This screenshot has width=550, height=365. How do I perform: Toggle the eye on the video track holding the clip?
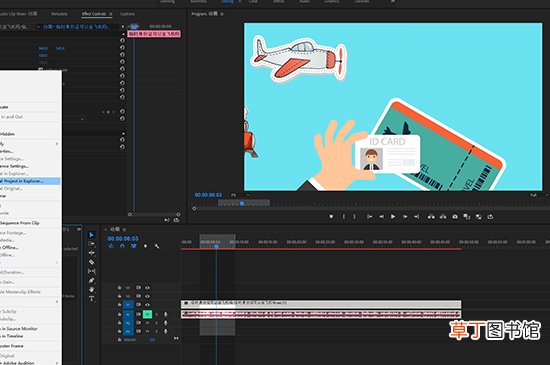coord(147,304)
